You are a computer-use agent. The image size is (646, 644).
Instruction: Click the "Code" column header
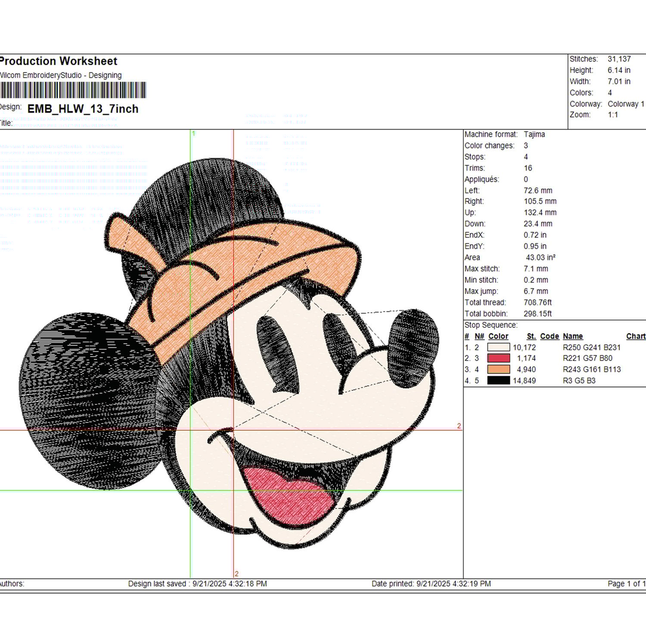coord(550,336)
